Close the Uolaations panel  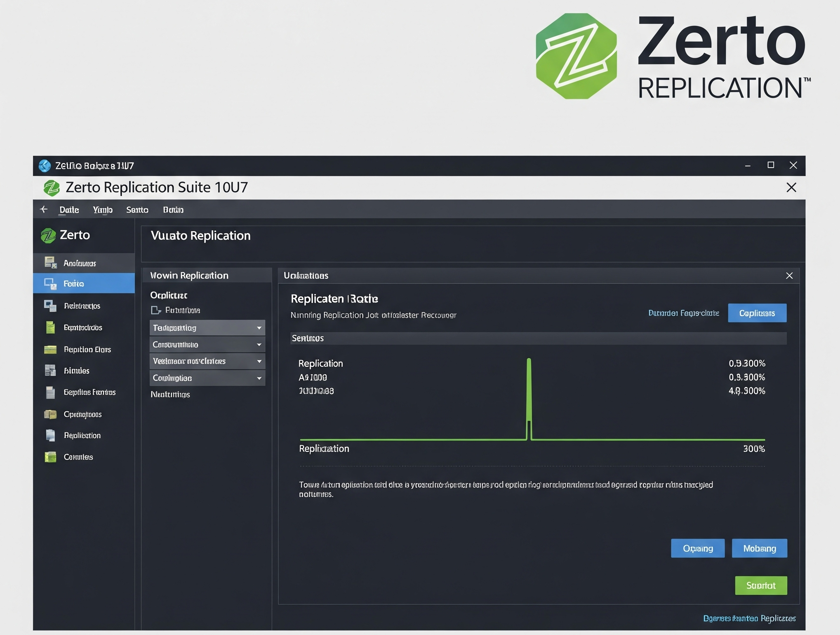click(x=789, y=276)
